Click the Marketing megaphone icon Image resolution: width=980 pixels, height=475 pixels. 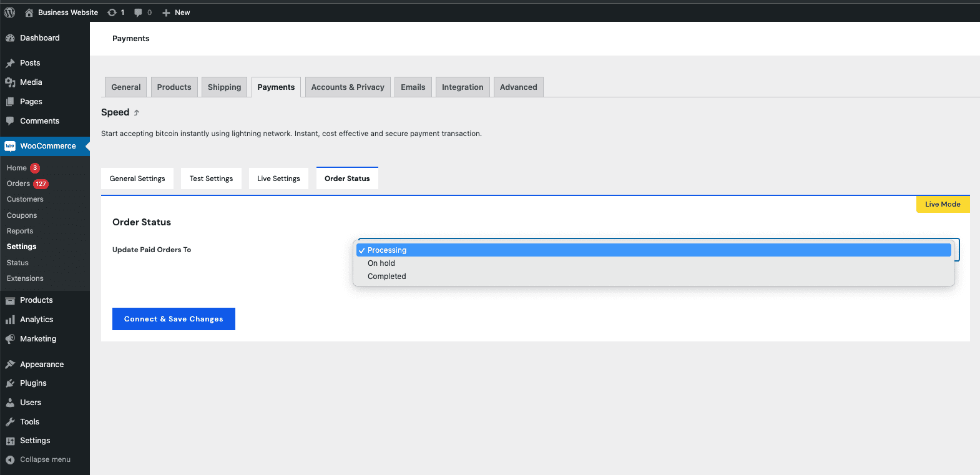click(x=10, y=339)
